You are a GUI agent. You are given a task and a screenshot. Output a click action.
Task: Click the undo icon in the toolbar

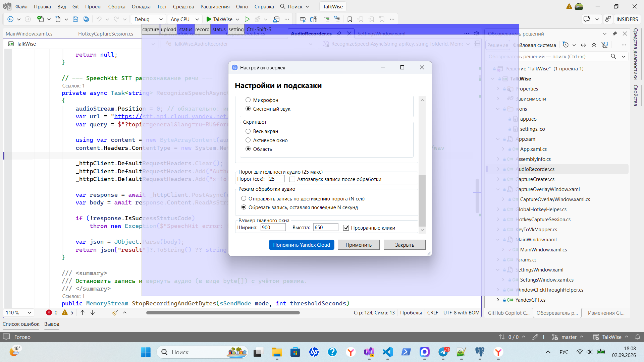pyautogui.click(x=99, y=19)
